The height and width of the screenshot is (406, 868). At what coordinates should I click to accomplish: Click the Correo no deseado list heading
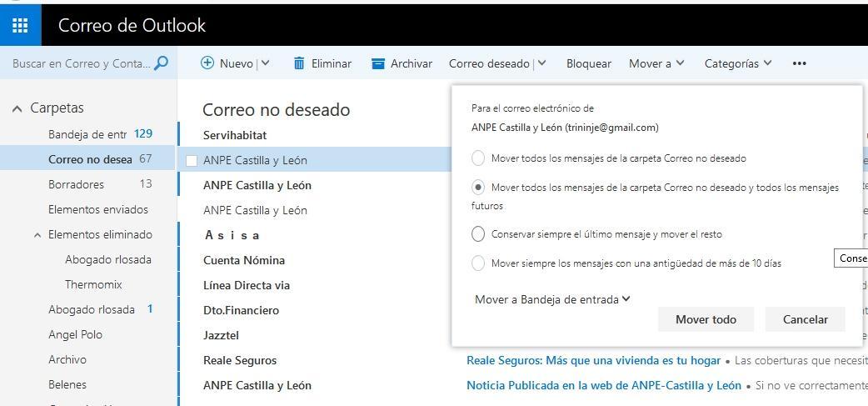coord(277,110)
